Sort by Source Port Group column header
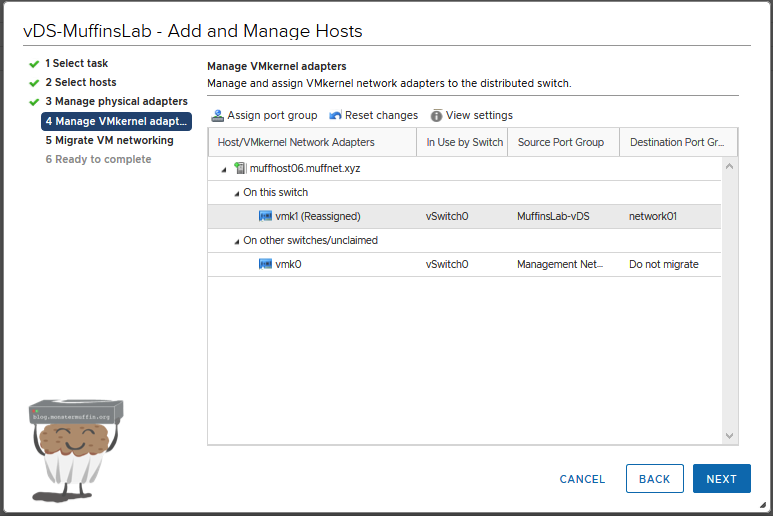 (x=561, y=142)
